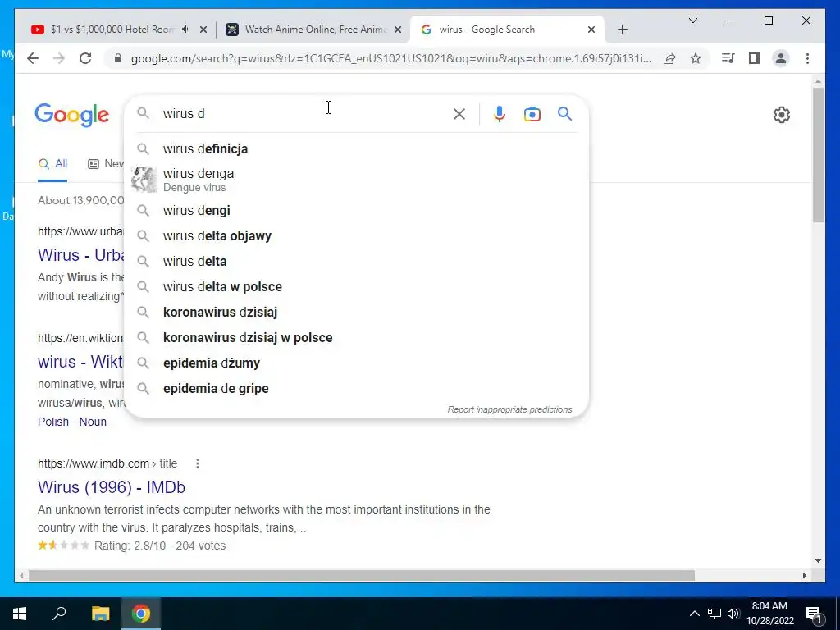Screen dimensions: 840x630
Task: Open the Chrome profile avatar
Action: (x=781, y=58)
